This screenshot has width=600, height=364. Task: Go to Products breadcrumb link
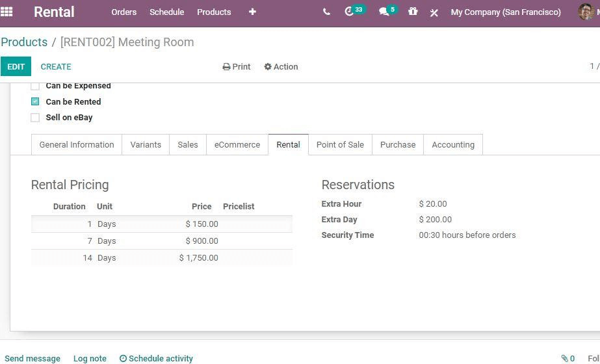[24, 42]
